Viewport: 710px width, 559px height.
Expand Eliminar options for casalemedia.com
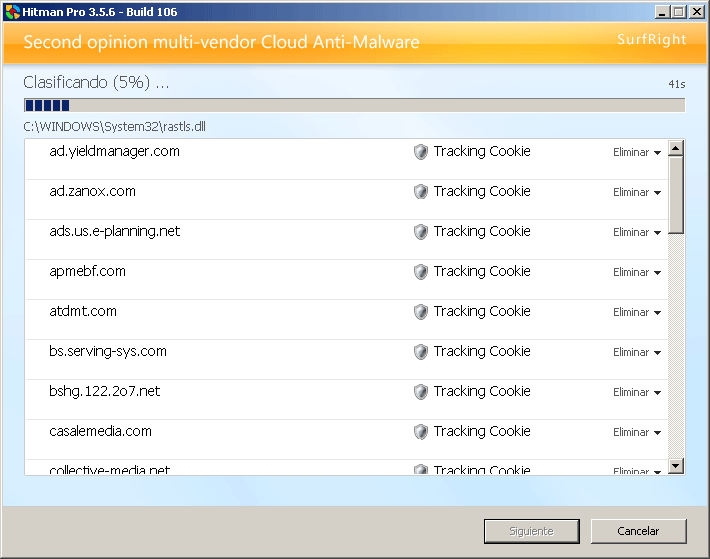pos(637,433)
